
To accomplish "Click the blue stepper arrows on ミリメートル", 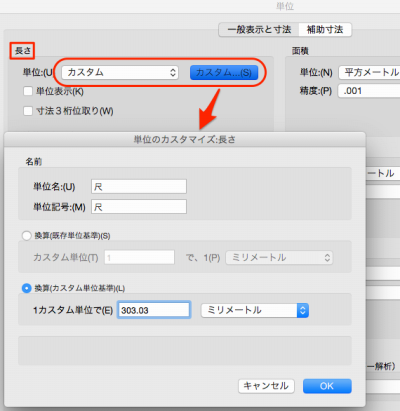I will coord(303,310).
